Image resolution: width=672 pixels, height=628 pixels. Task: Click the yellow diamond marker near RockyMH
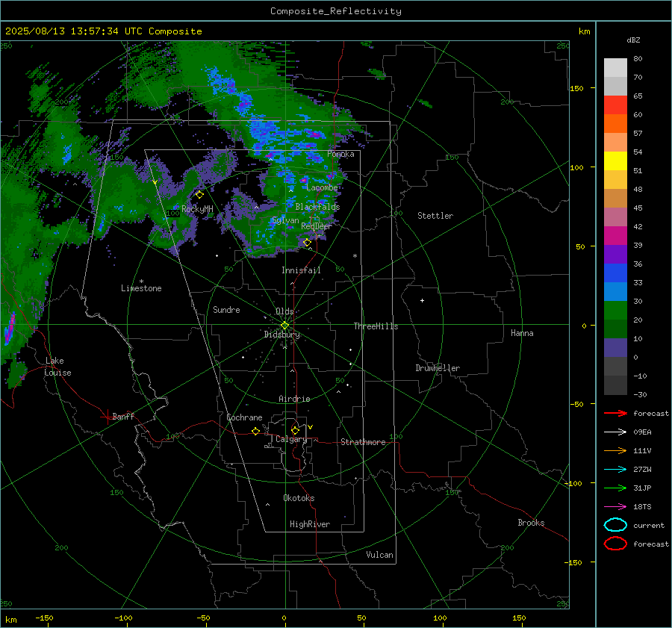click(x=199, y=195)
